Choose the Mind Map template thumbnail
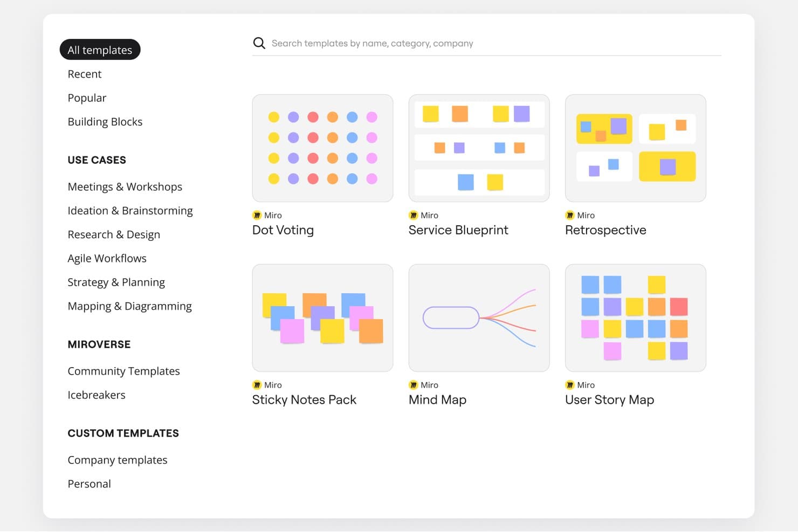 479,318
